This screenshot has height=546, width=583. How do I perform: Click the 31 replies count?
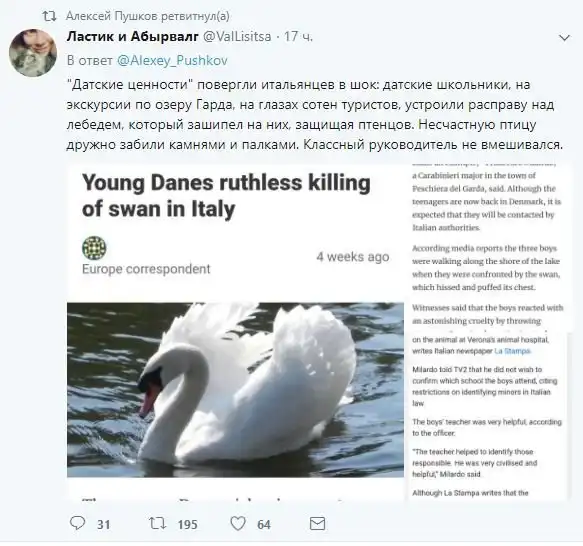click(103, 524)
